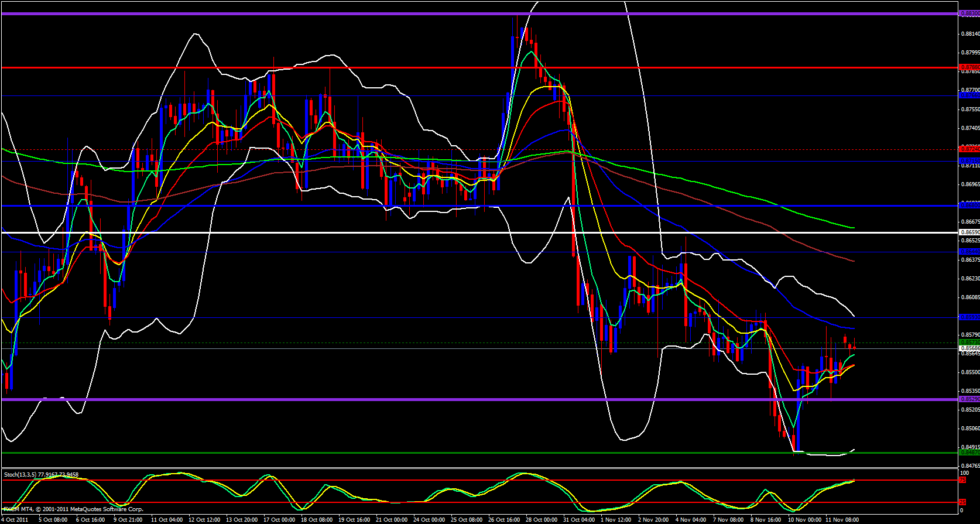Select the red 0.87880 price label
This screenshot has width=980, height=524.
coord(969,67)
